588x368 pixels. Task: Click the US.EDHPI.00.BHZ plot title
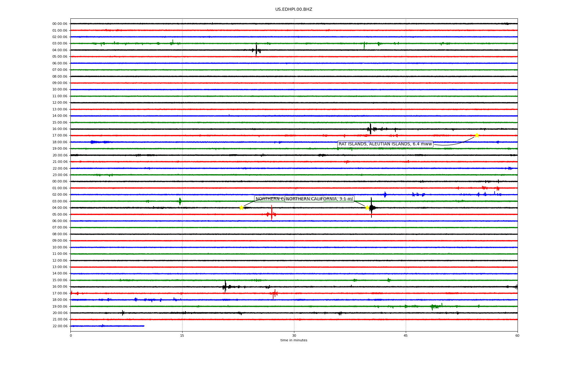tap(293, 10)
